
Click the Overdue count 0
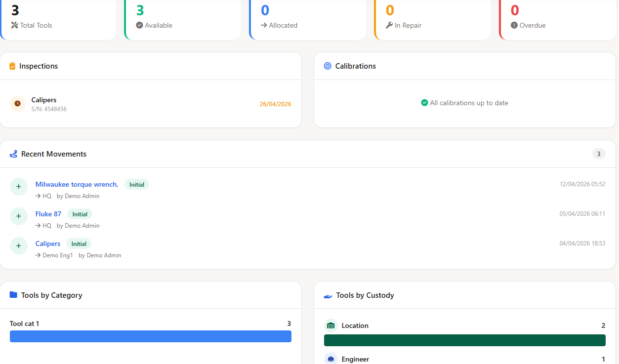[x=515, y=10]
